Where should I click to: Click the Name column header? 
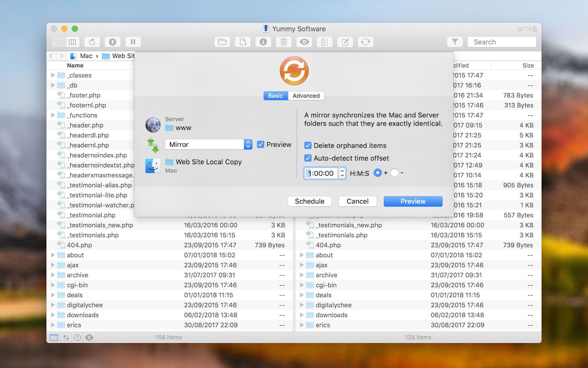75,65
